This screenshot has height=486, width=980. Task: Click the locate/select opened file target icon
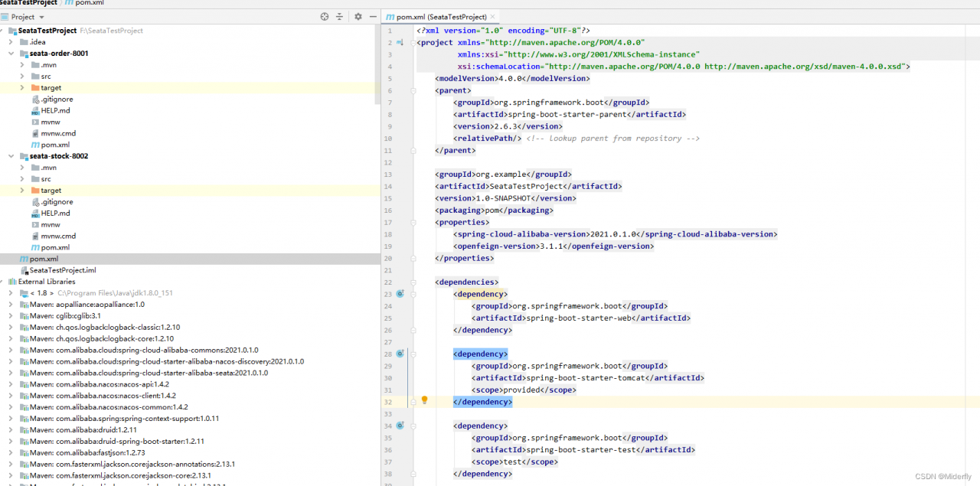[x=325, y=16]
